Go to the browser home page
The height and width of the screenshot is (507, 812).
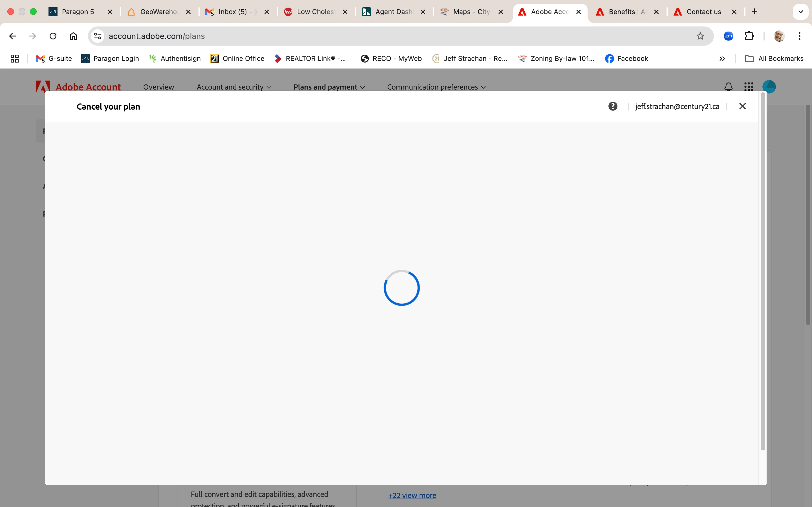click(73, 36)
